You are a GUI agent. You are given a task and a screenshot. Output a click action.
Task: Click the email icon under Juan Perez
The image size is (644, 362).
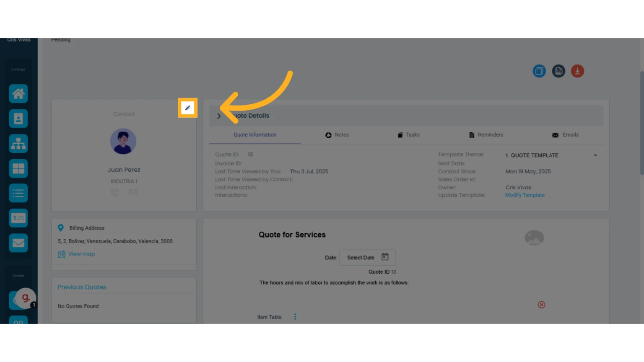(x=133, y=192)
